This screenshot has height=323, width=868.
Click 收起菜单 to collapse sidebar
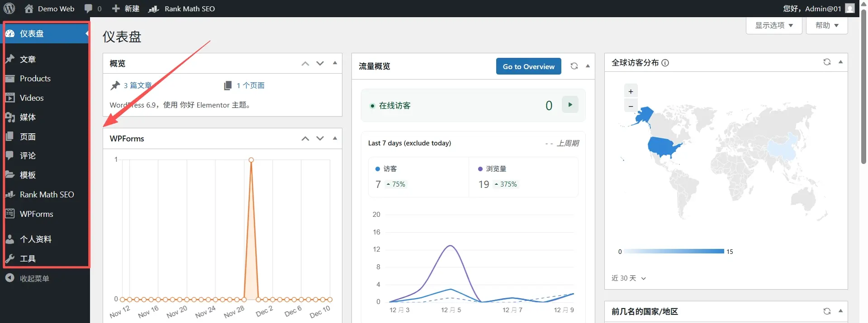(x=34, y=278)
